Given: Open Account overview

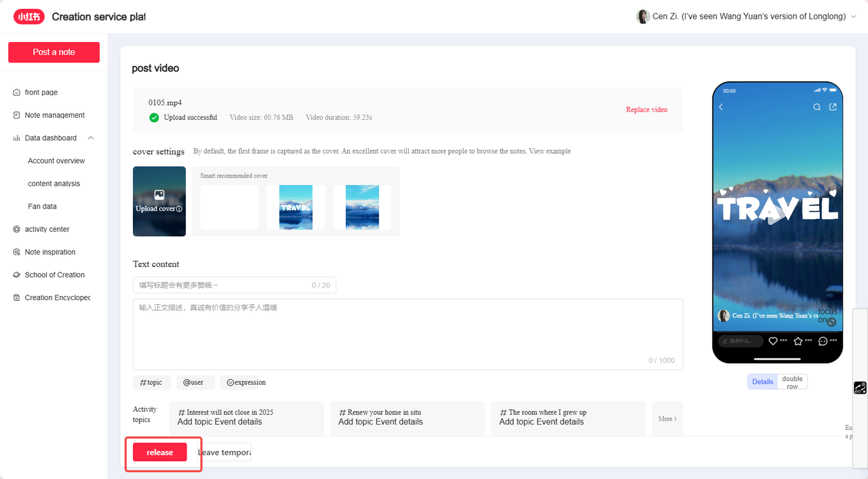Looking at the screenshot, I should [x=56, y=161].
